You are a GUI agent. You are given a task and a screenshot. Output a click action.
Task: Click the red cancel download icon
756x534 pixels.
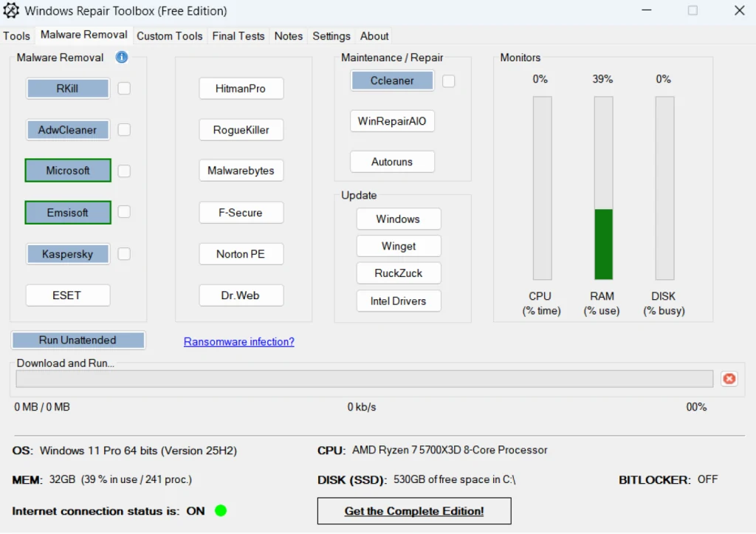point(729,379)
